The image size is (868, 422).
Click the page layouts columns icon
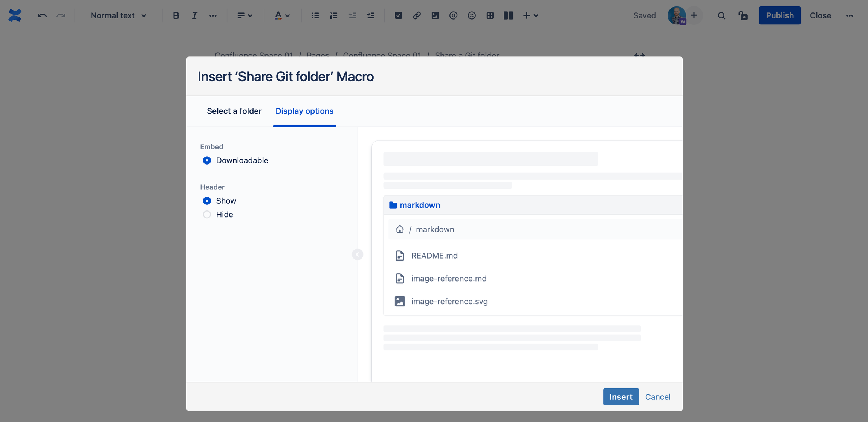508,15
